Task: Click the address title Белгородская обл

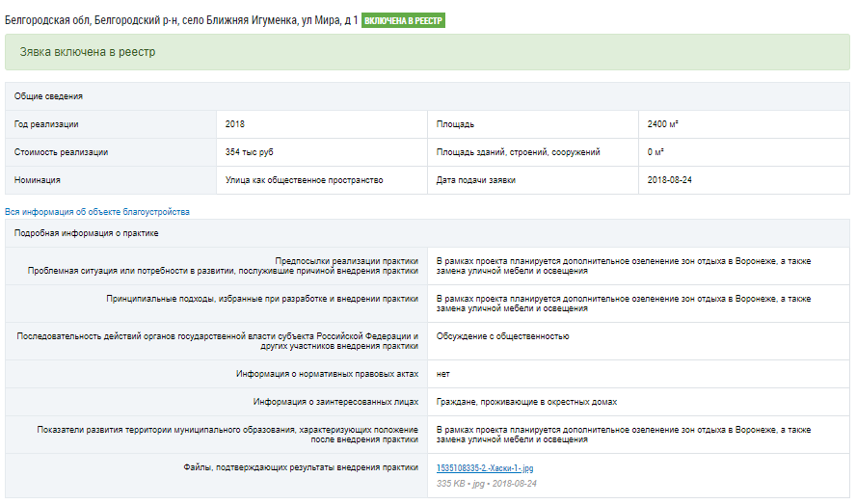Action: click(x=181, y=20)
